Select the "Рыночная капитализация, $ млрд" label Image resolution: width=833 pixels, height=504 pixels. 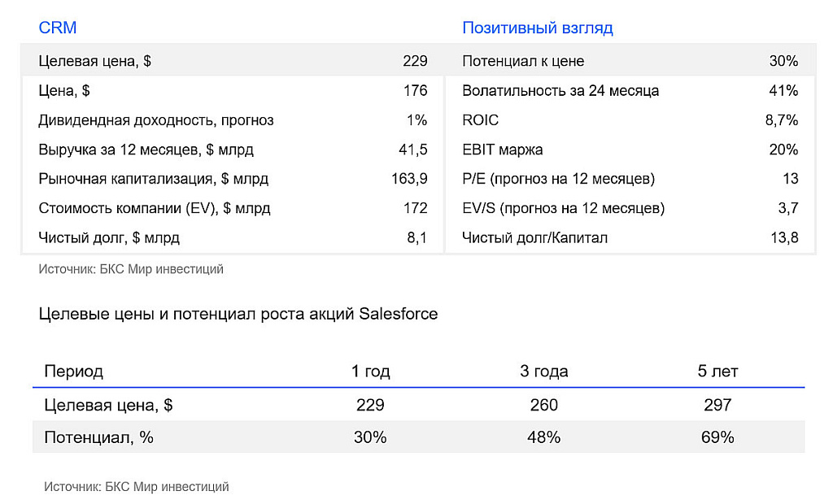[153, 179]
